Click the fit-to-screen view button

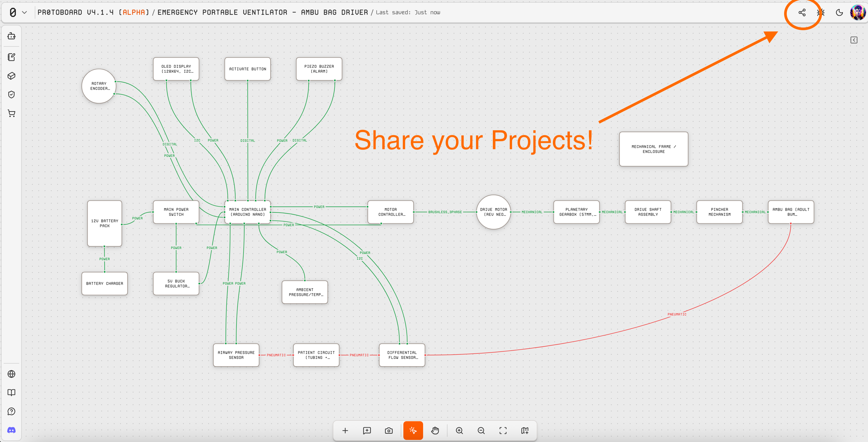pos(503,431)
